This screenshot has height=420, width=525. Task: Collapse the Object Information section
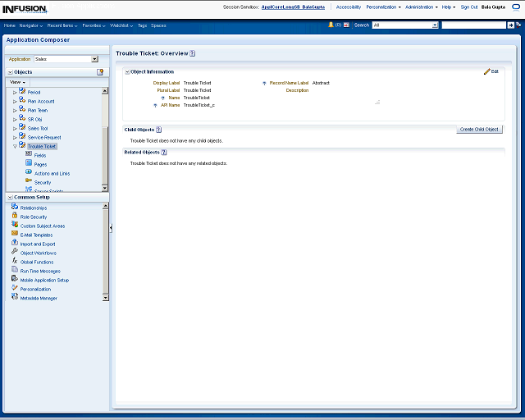(127, 72)
